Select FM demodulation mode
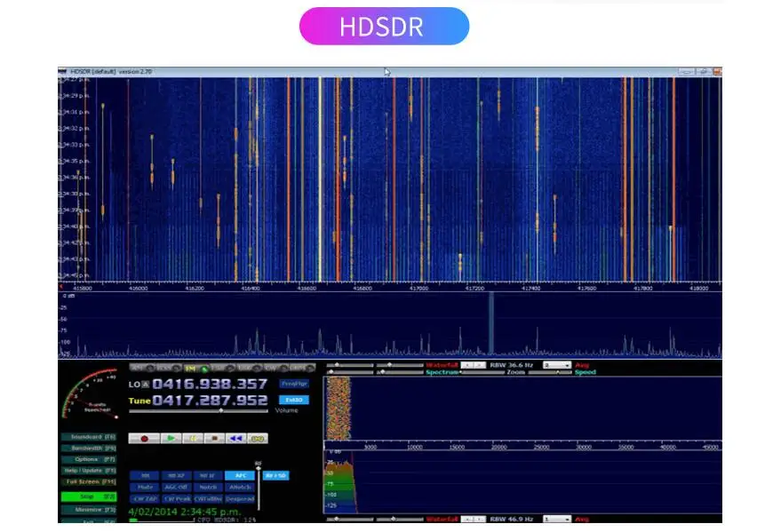This screenshot has height=532, width=765. (x=195, y=369)
